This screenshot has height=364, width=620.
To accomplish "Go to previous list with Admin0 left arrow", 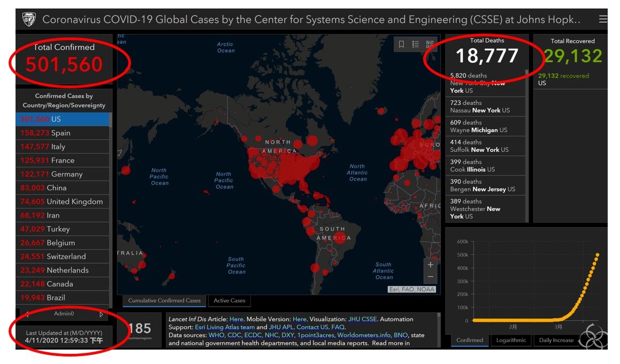I will click(27, 315).
